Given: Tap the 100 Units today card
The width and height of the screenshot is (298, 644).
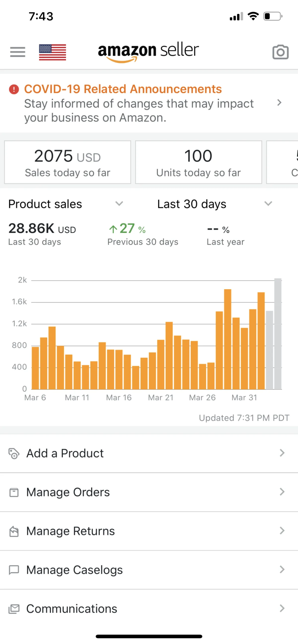Looking at the screenshot, I should 198,162.
